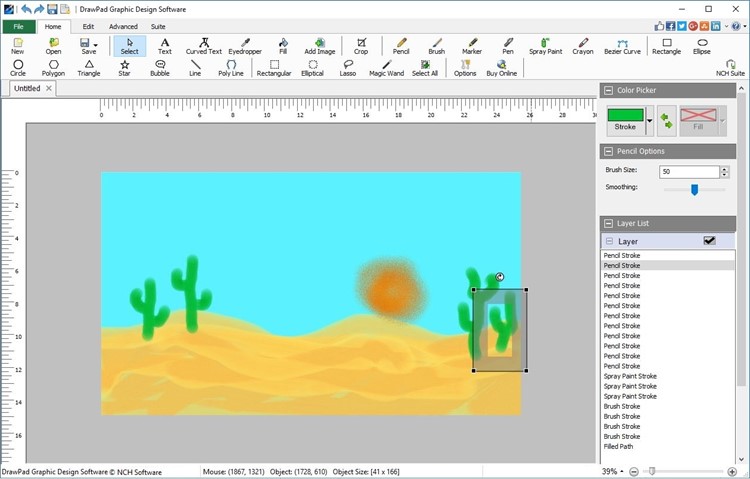750x479 pixels.
Task: Open the Save dropdown arrow
Action: tap(96, 45)
